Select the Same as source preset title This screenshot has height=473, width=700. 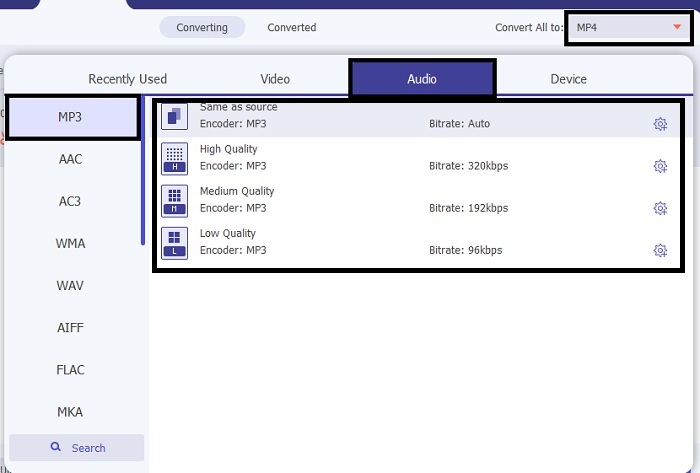coord(238,107)
